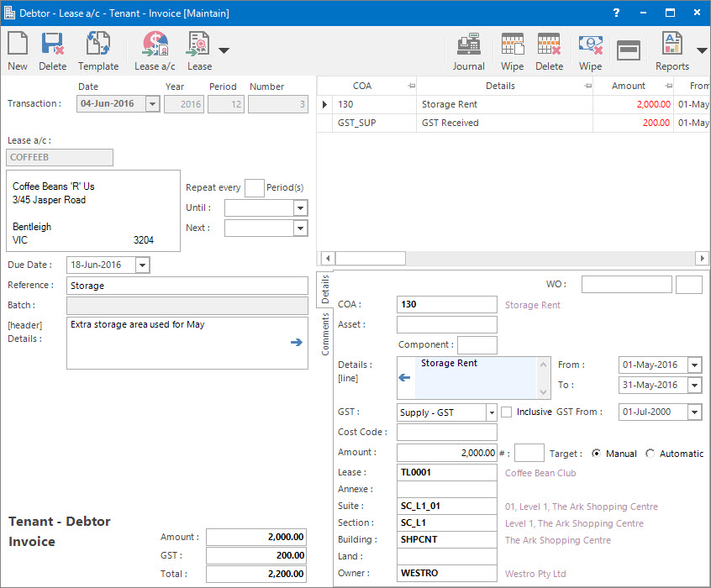Open the Journal toolbar icon
The height and width of the screenshot is (588, 711).
[x=468, y=50]
